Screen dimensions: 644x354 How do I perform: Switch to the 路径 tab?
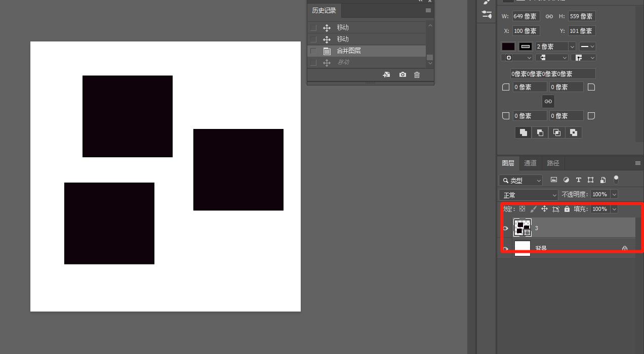pyautogui.click(x=553, y=163)
